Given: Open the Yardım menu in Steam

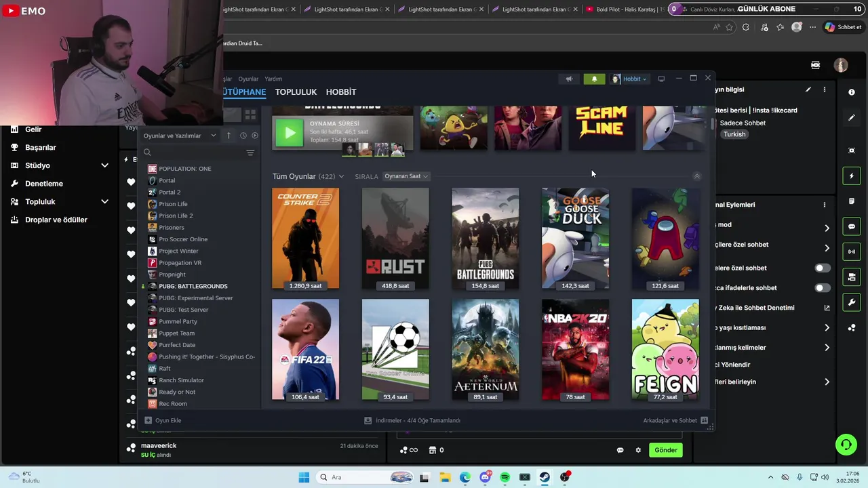Looking at the screenshot, I should 273,79.
